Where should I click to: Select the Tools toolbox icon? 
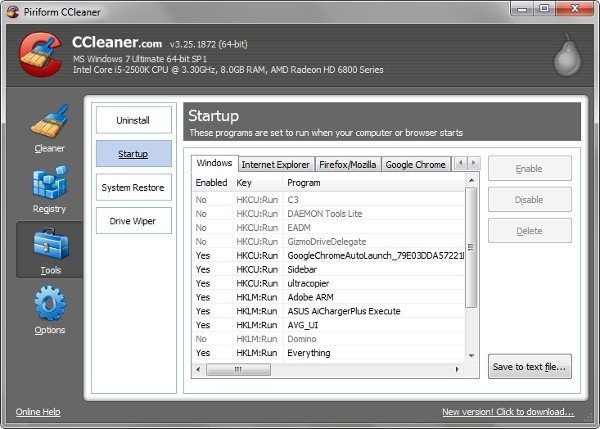(51, 244)
